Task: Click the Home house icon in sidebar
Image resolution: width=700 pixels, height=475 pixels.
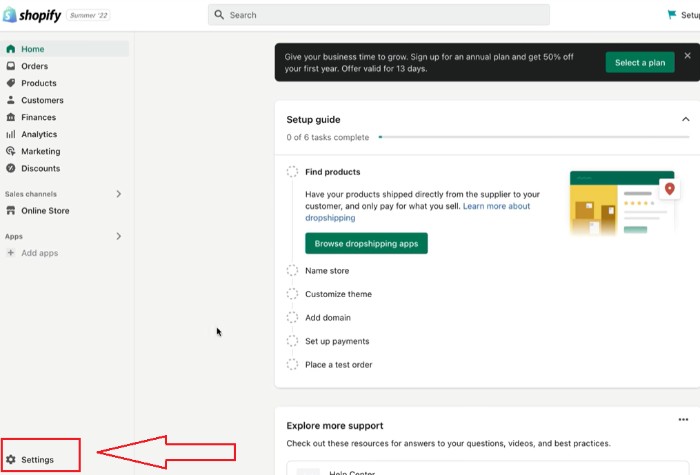Action: point(11,49)
